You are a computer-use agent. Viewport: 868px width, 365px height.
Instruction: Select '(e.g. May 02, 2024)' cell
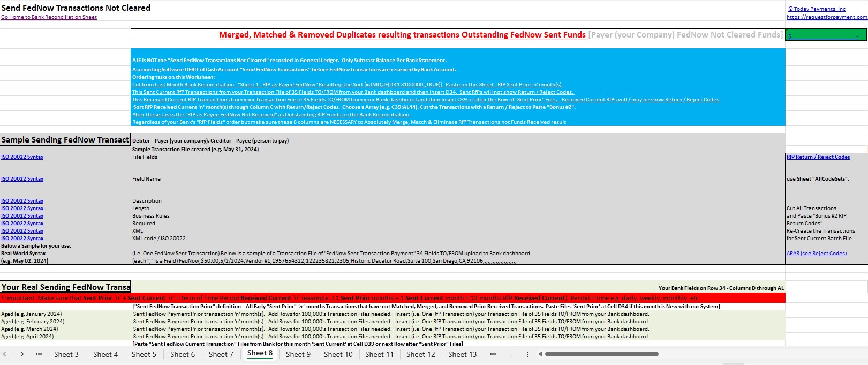(x=25, y=261)
